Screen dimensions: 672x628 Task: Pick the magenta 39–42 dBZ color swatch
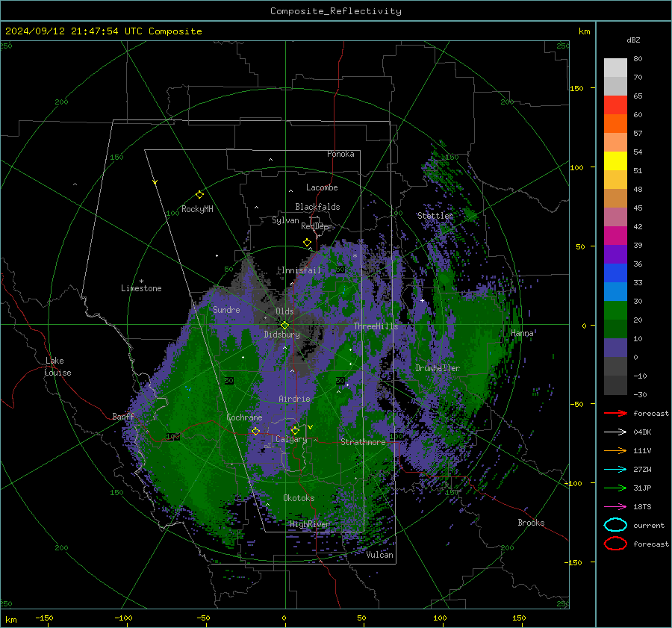615,236
